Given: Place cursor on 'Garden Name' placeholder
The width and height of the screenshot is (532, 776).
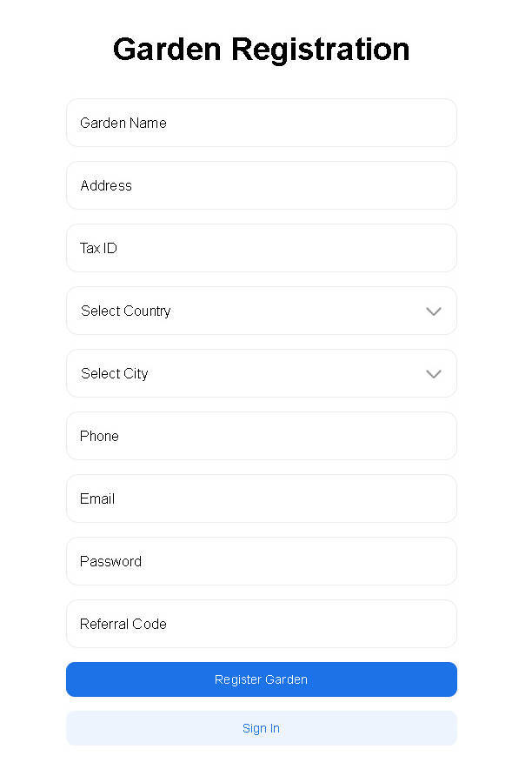Looking at the screenshot, I should coord(123,123).
